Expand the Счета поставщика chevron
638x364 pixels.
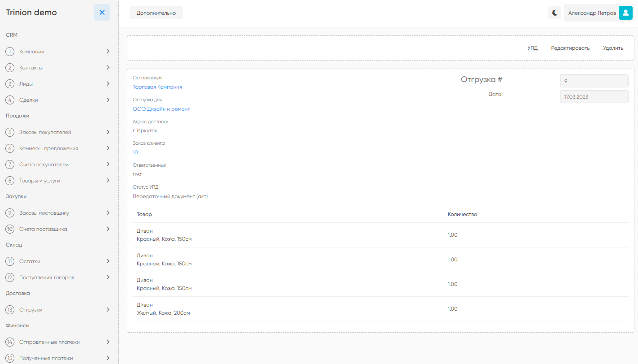(x=108, y=229)
